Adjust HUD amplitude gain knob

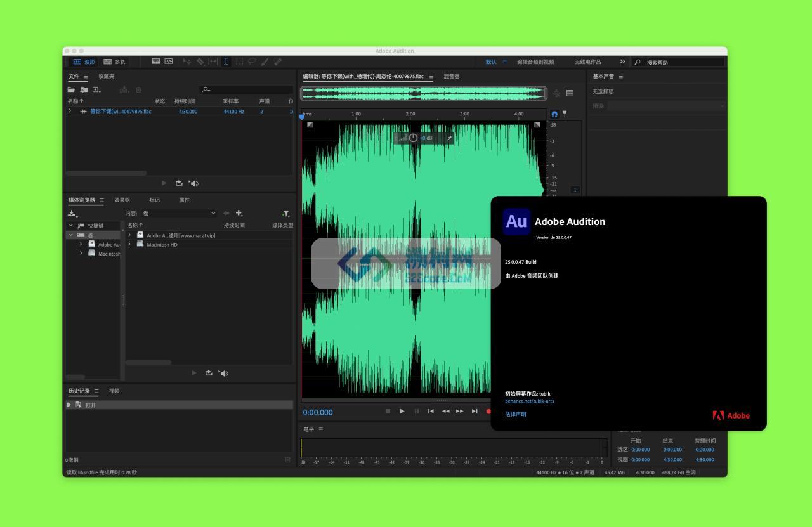(413, 138)
